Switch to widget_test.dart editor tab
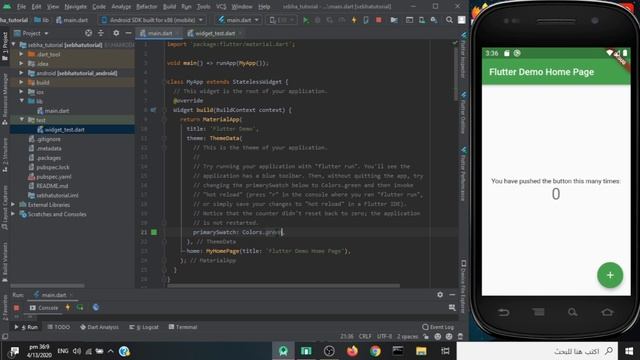 215,33
